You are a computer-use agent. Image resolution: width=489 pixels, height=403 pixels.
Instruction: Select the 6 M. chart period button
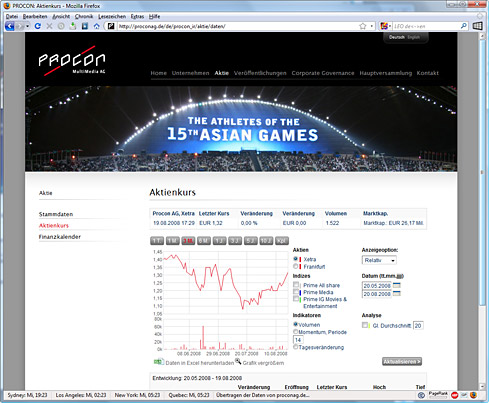pyautogui.click(x=204, y=241)
